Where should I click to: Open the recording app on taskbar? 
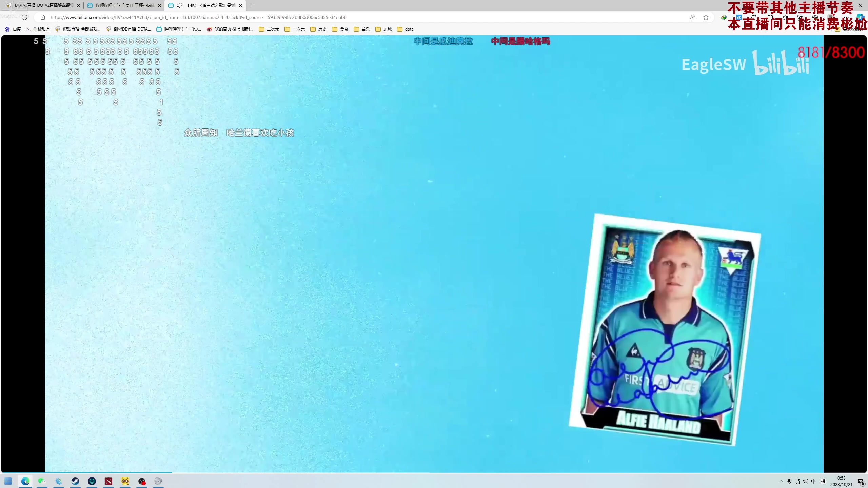point(142,481)
